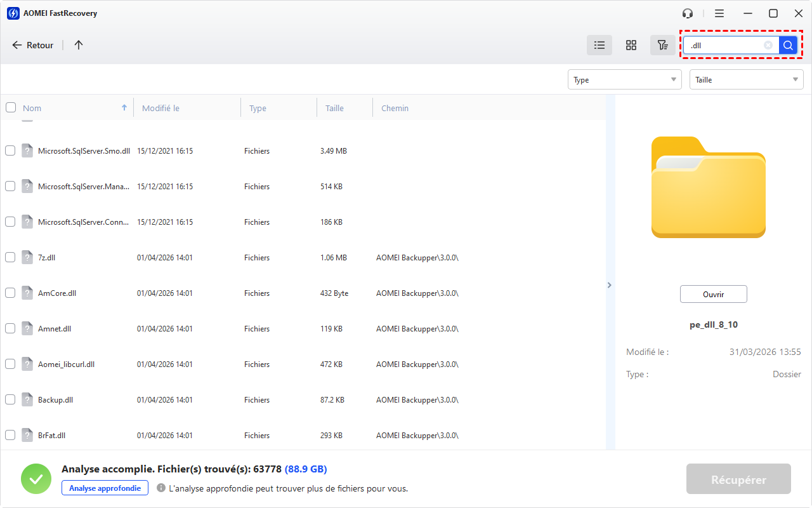
Task: Open the filter funnel icon
Action: coord(663,45)
